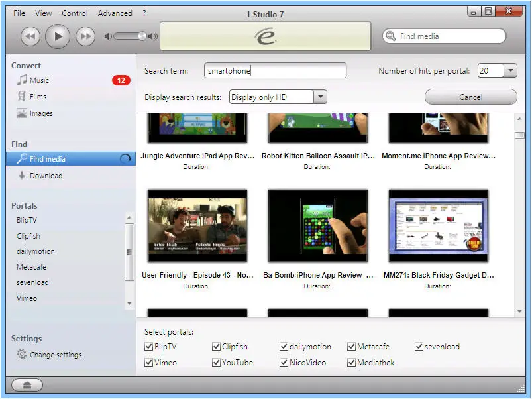Go to the Images conversion section
The width and height of the screenshot is (532, 399).
(40, 113)
